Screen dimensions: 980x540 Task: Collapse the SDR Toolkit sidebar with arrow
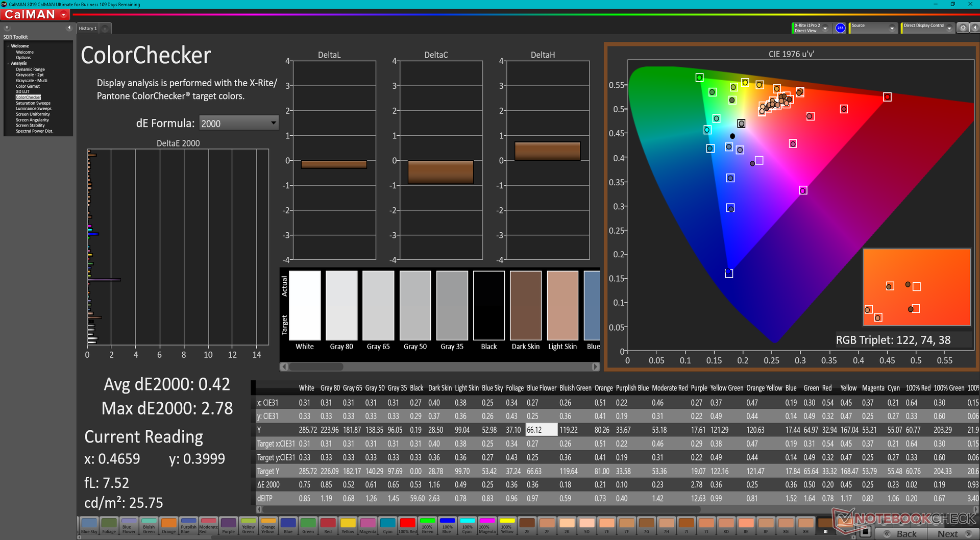click(69, 28)
